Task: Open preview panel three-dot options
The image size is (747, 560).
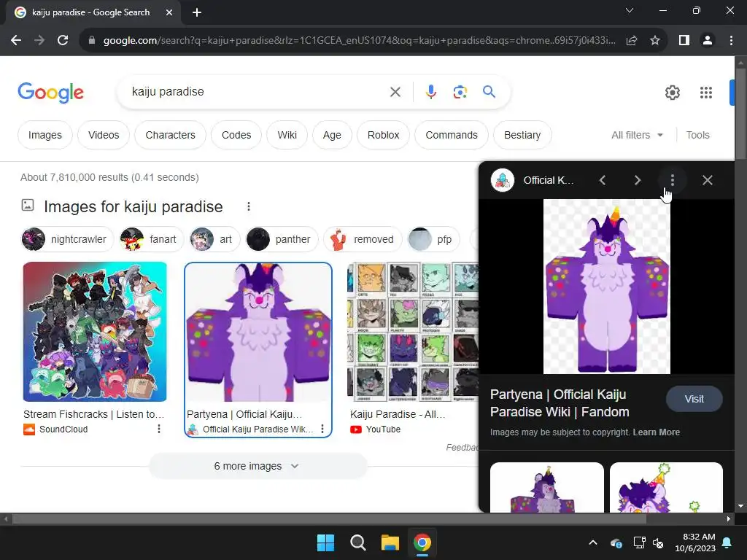Action: pos(672,180)
